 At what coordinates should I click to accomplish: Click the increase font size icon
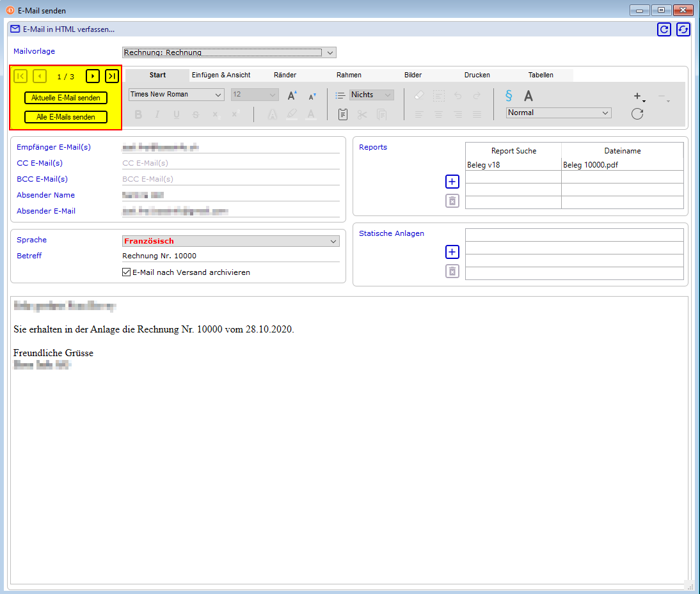[292, 95]
